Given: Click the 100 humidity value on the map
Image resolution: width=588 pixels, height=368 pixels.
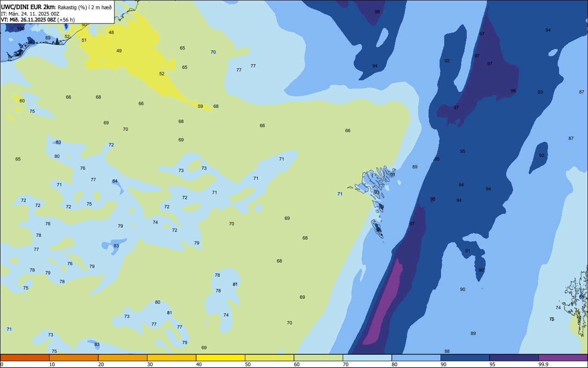Looking at the screenshot, I should point(21,28).
